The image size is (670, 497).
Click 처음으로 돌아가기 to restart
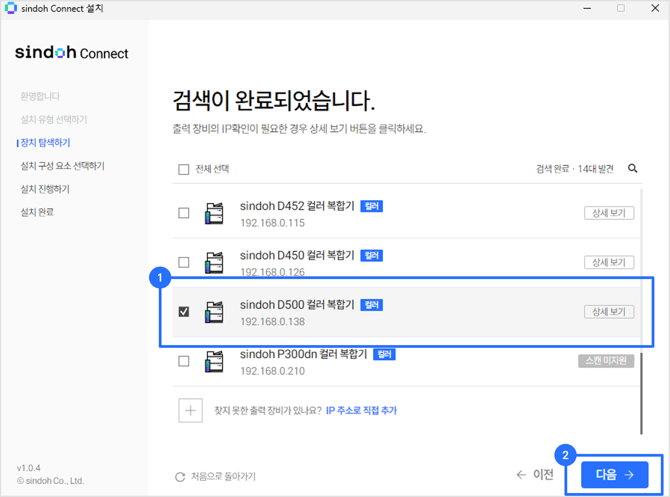click(215, 476)
